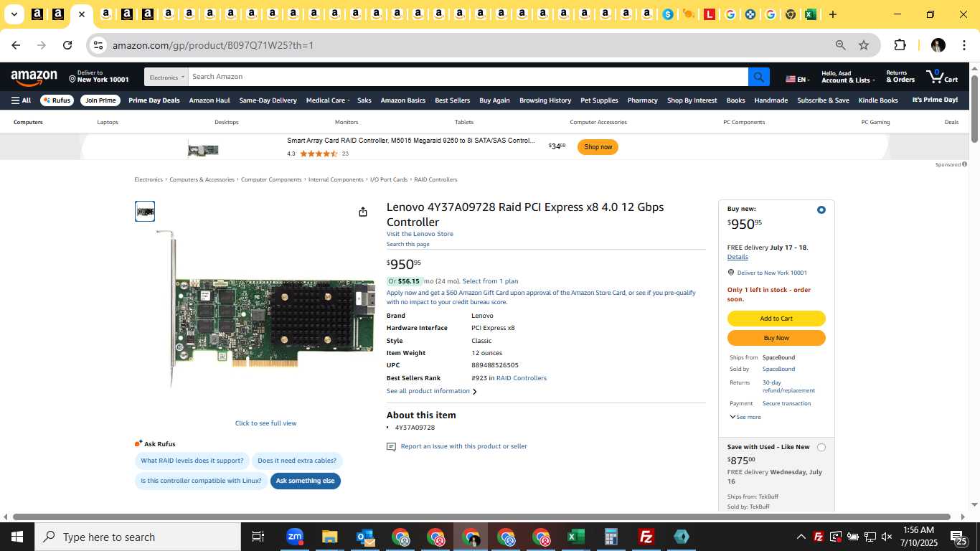Image resolution: width=980 pixels, height=551 pixels.
Task: Click the Rufus pill in navigation bar
Action: click(x=57, y=100)
